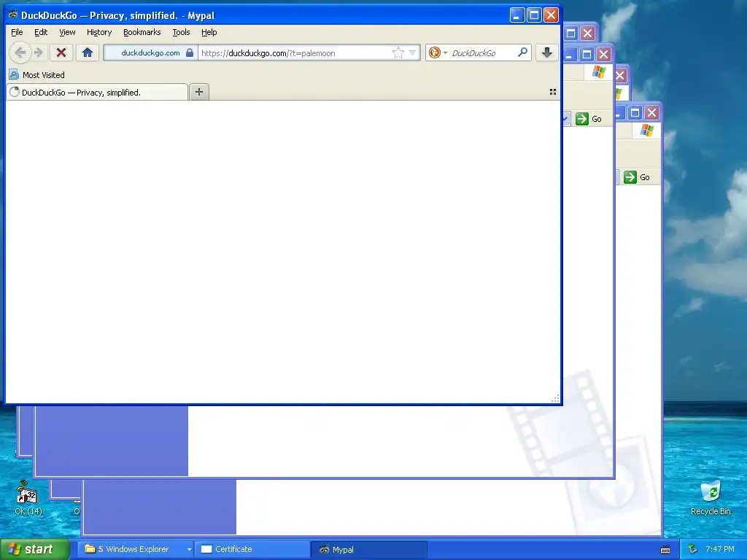This screenshot has width=747, height=560.
Task: Click the network tray icon
Action: pos(693,550)
